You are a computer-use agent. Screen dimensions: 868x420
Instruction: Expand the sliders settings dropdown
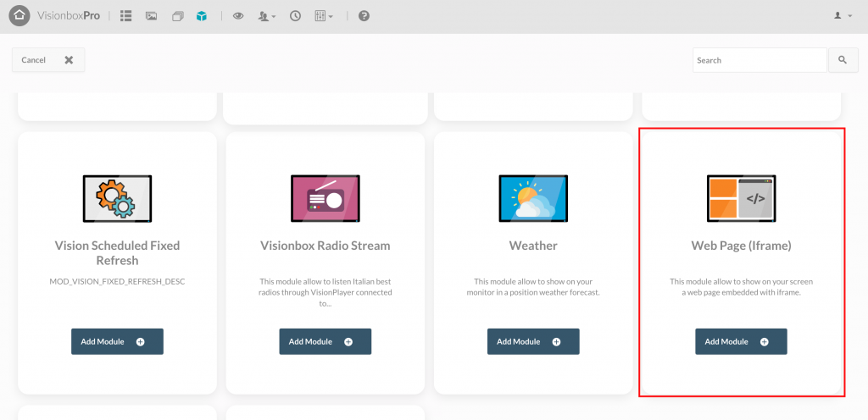(324, 16)
